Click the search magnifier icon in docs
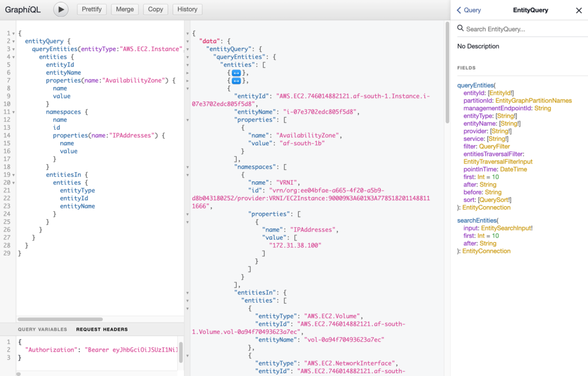 coord(461,29)
